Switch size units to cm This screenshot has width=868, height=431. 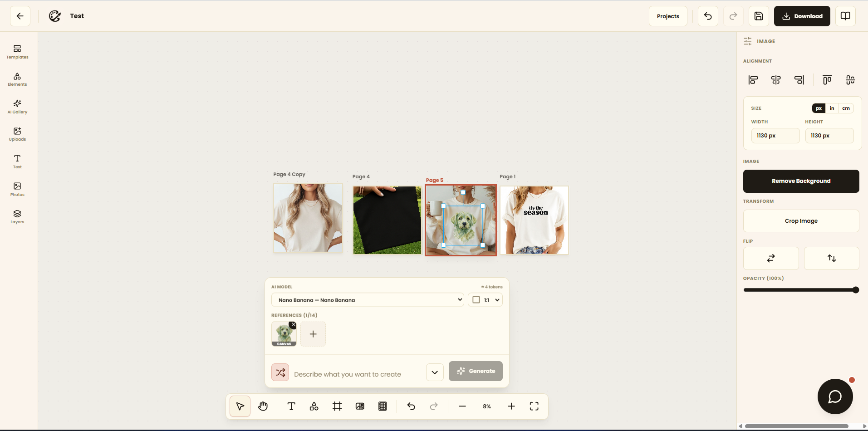click(x=846, y=108)
